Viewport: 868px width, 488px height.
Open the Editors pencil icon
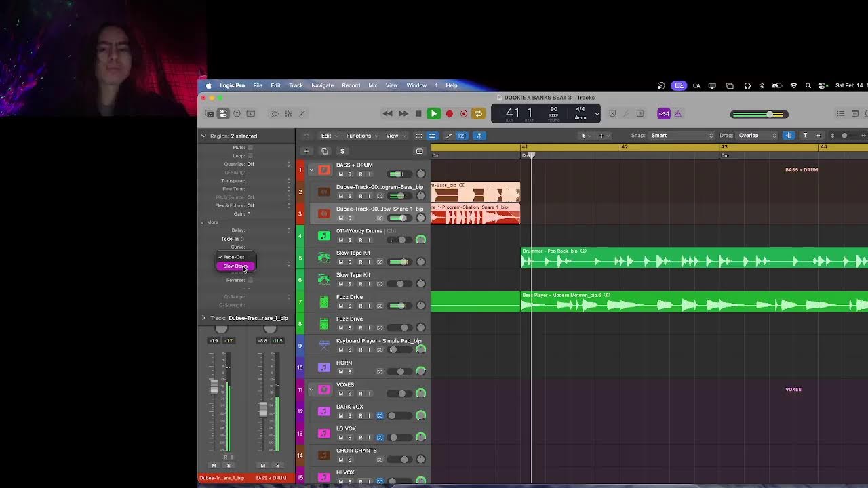tap(302, 113)
